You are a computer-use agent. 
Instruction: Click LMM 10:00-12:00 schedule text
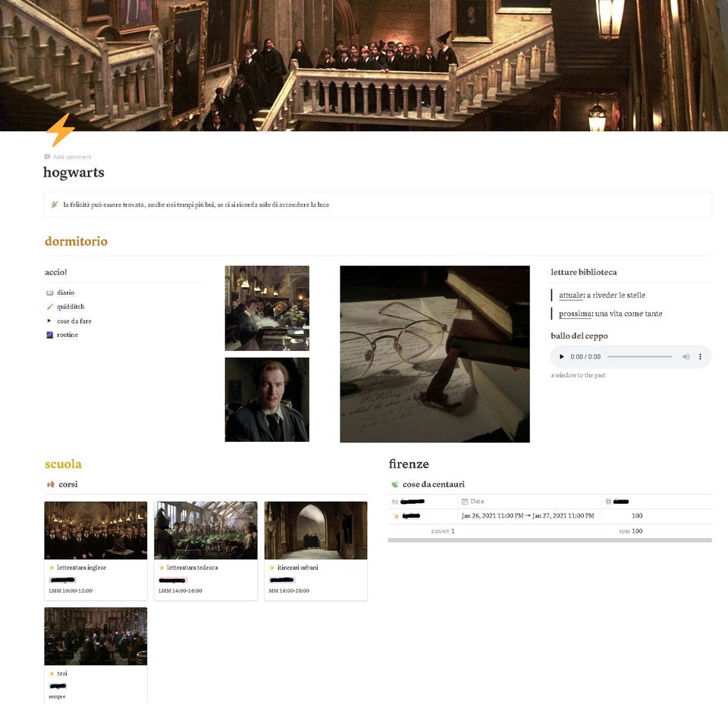[71, 591]
